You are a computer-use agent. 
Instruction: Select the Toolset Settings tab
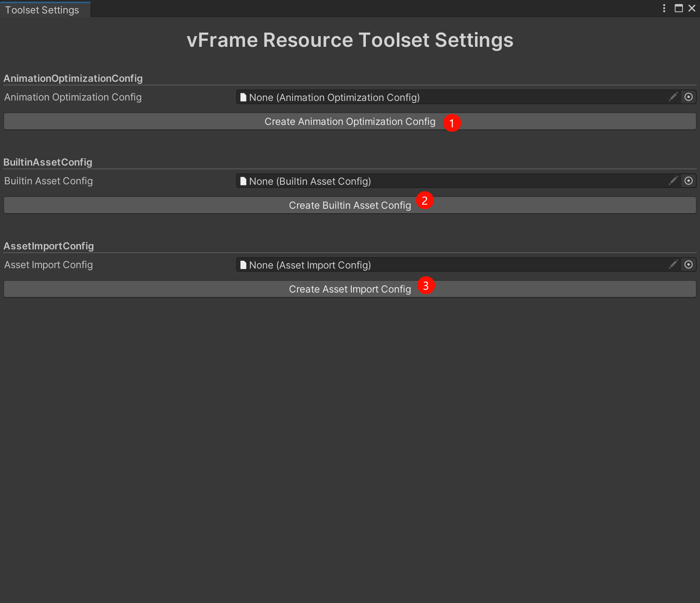tap(42, 10)
